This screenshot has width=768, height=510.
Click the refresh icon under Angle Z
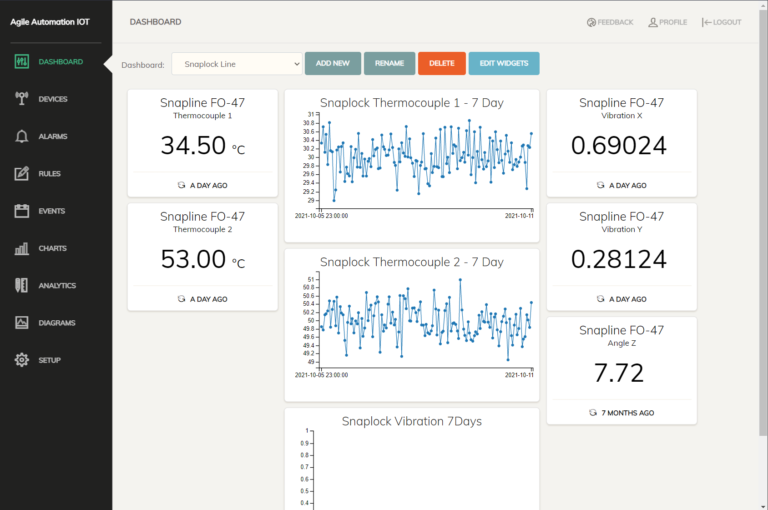click(593, 412)
